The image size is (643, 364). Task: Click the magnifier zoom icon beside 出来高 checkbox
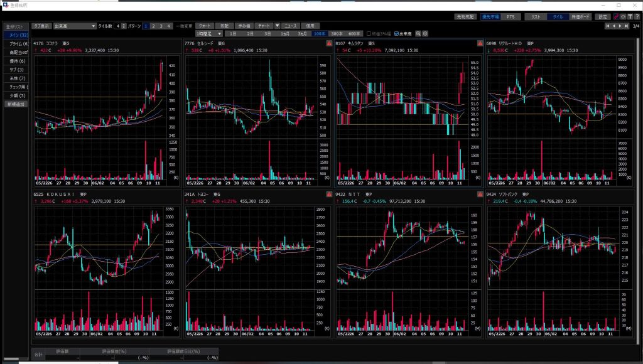click(417, 33)
